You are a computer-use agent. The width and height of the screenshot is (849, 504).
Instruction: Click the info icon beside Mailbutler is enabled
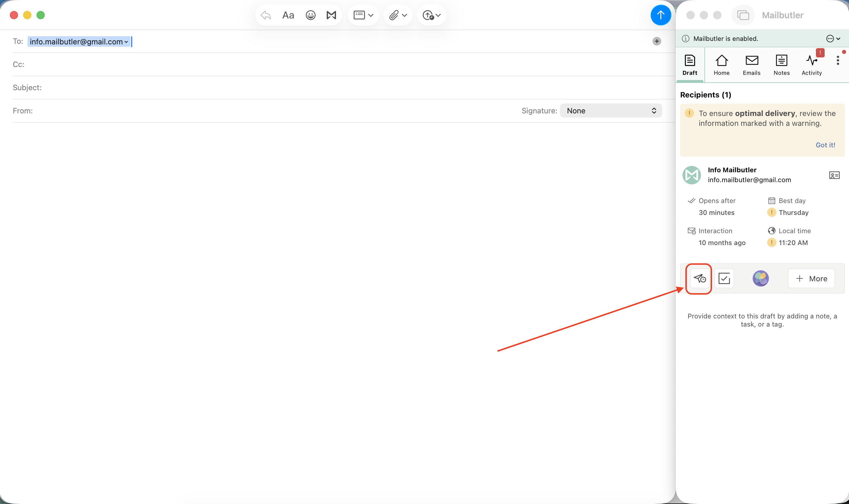[x=686, y=38]
